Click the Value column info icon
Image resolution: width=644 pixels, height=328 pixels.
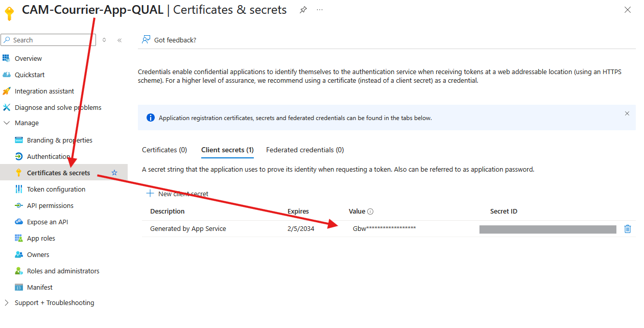[370, 212]
